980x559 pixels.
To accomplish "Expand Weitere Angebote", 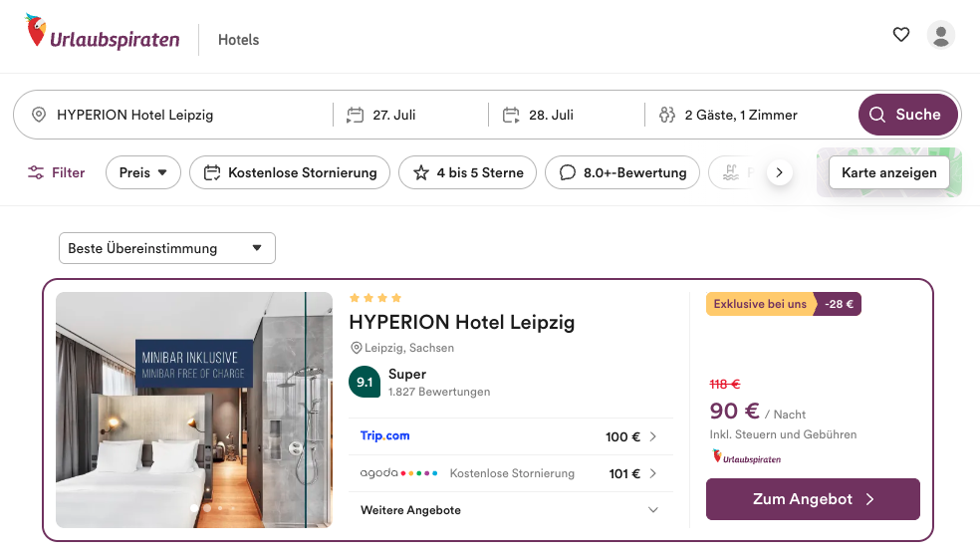I will coord(511,510).
